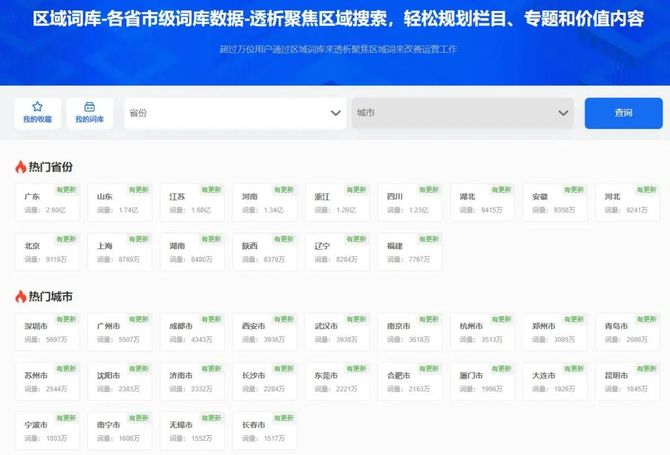Open the 杭州市 city card
The image size is (670, 455).
coord(482,332)
